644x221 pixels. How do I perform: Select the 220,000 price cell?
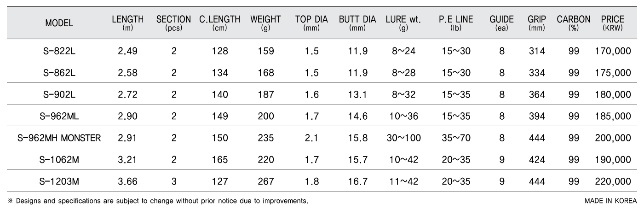coord(612,181)
